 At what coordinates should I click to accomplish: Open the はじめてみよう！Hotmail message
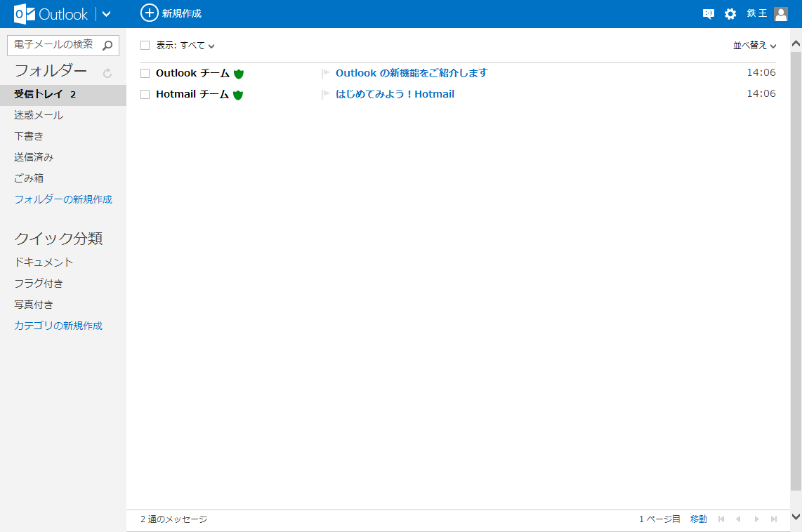(395, 94)
